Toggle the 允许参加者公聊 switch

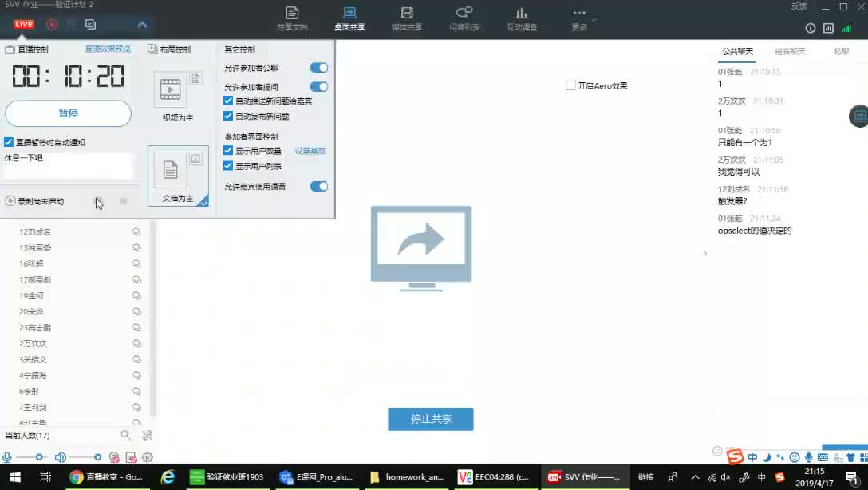pos(319,68)
